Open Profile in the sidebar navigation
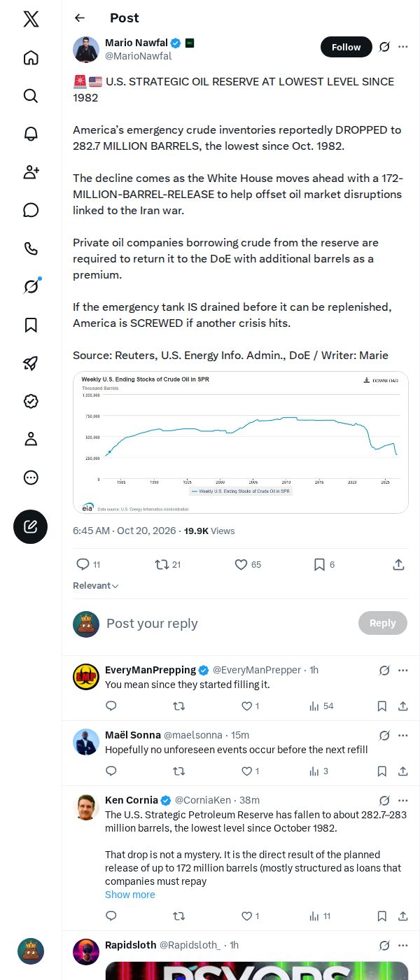Viewport: 420px width, 980px height. (31, 439)
